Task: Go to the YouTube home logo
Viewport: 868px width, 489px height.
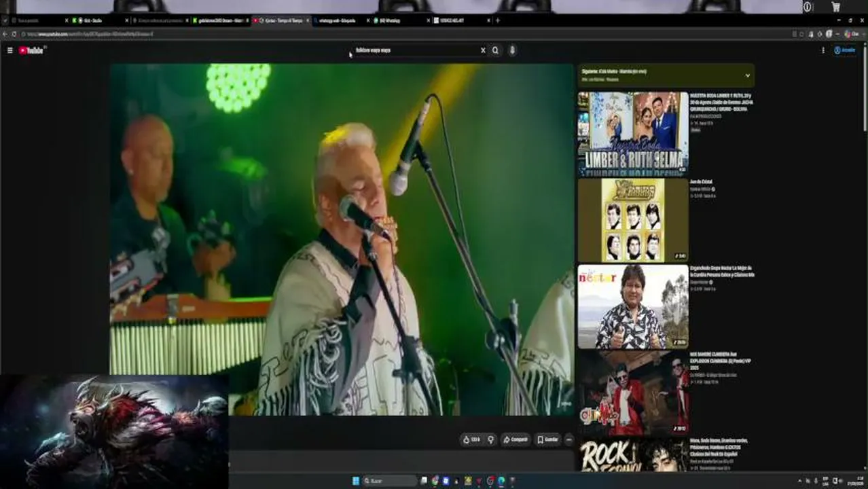Action: click(32, 50)
